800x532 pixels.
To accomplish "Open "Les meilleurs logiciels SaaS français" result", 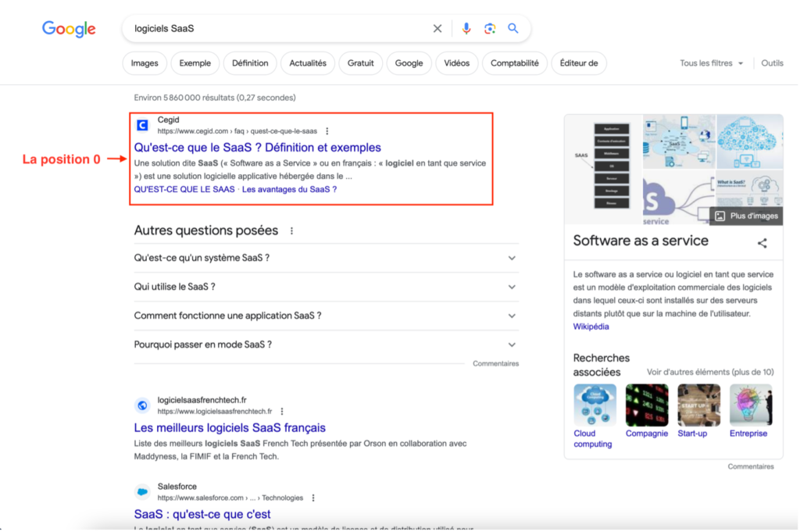I will coord(230,428).
